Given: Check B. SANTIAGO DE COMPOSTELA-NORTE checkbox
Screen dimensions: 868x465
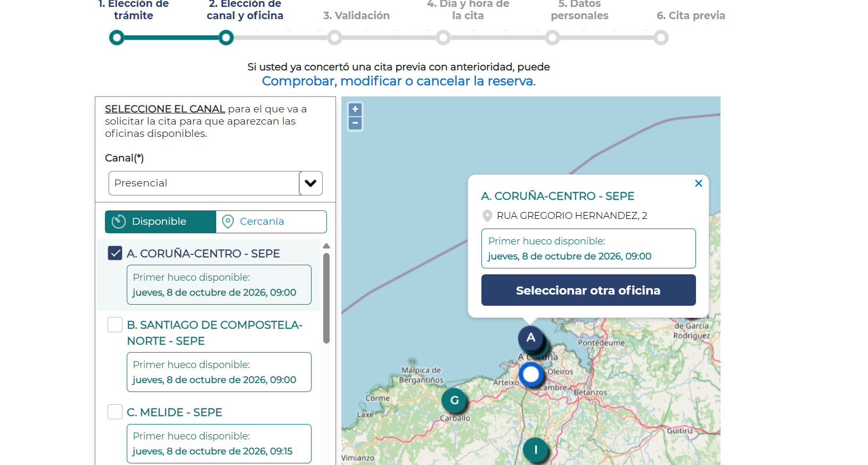Looking at the screenshot, I should [x=115, y=324].
